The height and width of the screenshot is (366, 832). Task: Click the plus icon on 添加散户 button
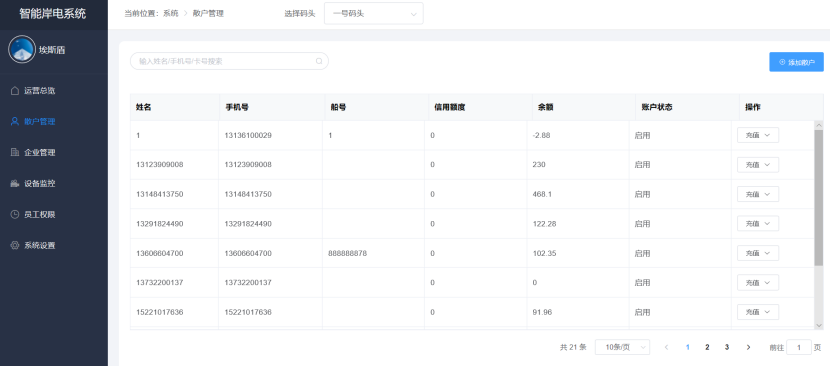[782, 62]
